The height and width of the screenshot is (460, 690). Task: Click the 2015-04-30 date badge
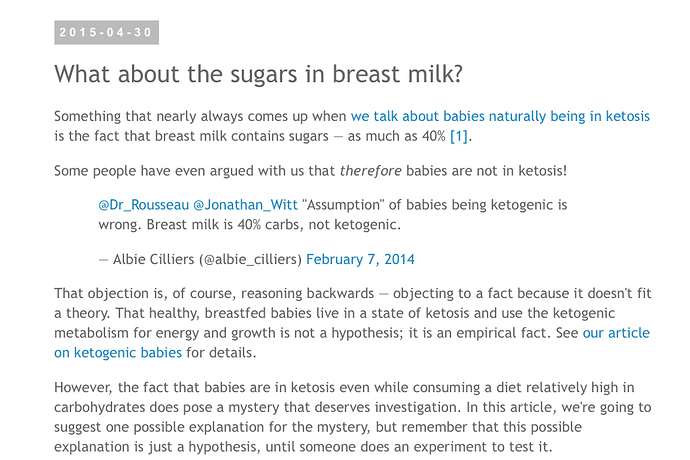[106, 32]
